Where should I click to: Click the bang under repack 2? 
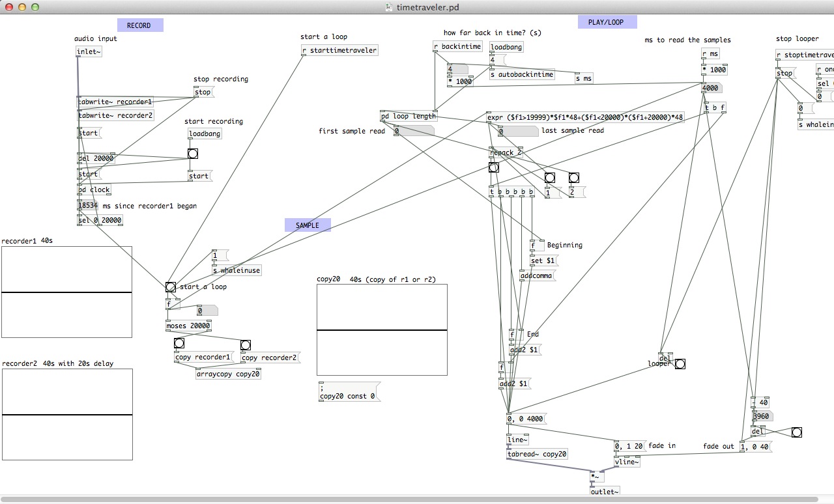[x=494, y=167]
